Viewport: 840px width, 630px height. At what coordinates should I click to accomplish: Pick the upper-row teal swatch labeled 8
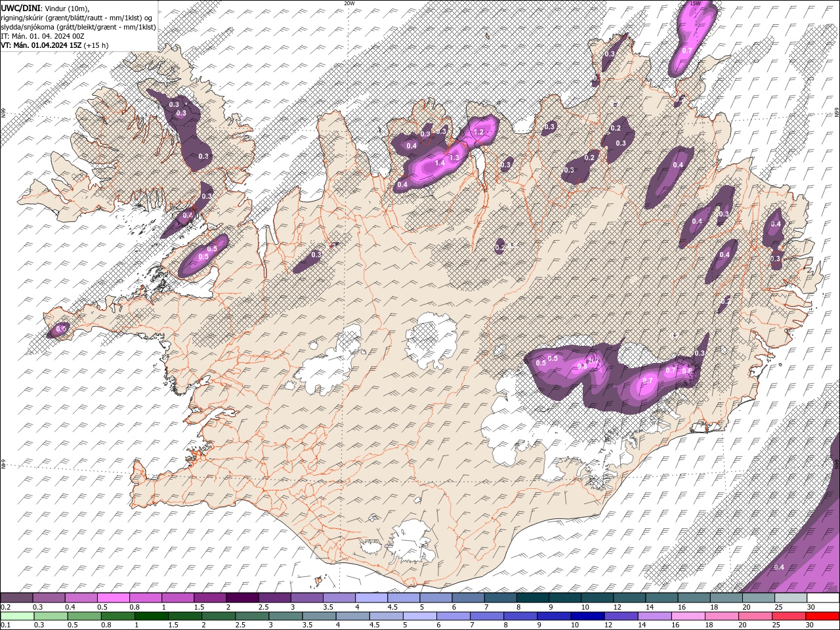(x=532, y=598)
